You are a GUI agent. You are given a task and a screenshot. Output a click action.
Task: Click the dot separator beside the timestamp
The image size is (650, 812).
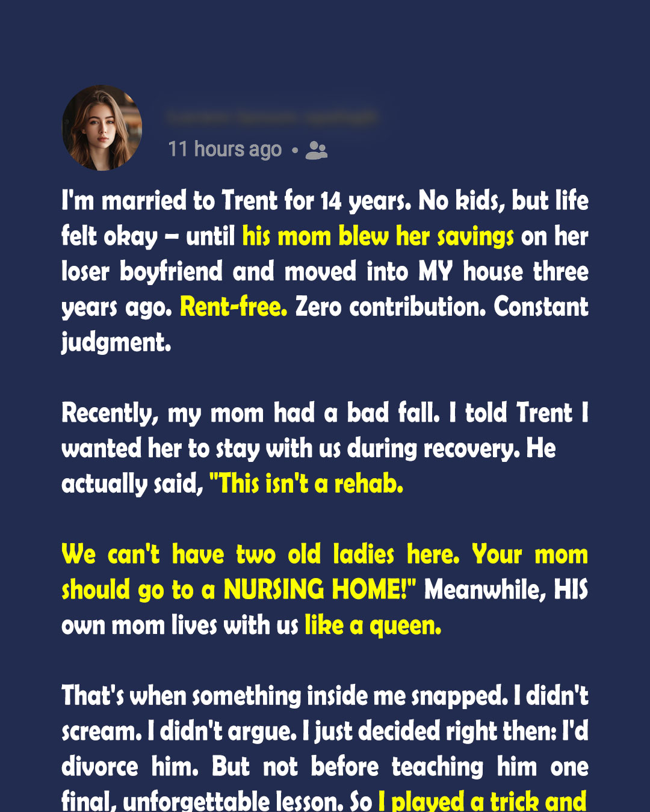pyautogui.click(x=294, y=150)
